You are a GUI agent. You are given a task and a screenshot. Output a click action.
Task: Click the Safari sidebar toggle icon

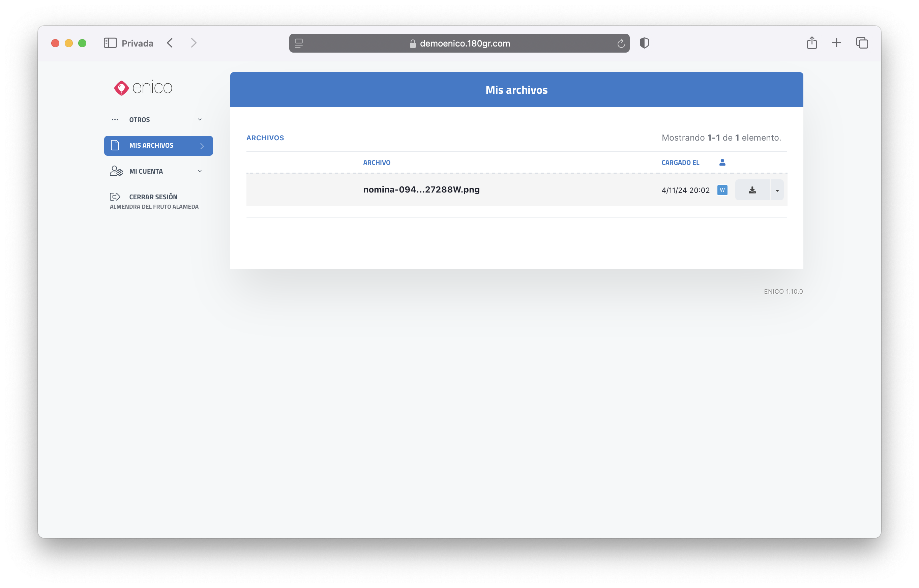click(110, 43)
